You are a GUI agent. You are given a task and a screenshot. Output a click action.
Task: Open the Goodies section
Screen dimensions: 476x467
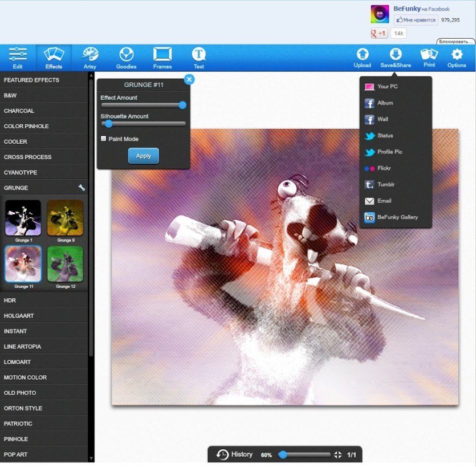[127, 58]
